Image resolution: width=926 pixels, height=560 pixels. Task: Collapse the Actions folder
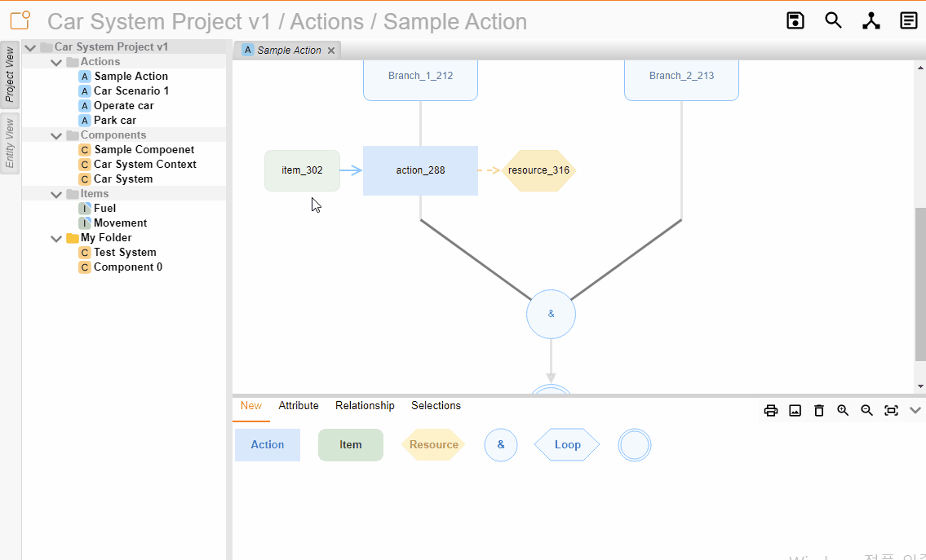[56, 62]
